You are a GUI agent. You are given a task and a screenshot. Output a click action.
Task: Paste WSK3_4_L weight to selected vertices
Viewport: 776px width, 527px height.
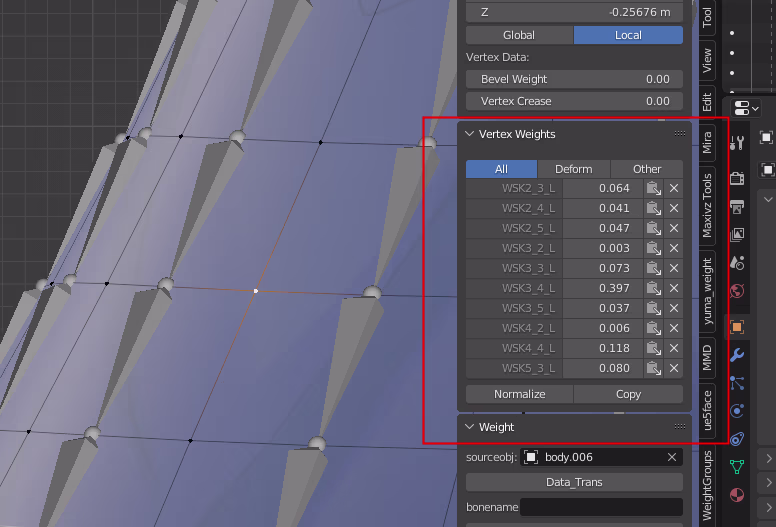[653, 288]
